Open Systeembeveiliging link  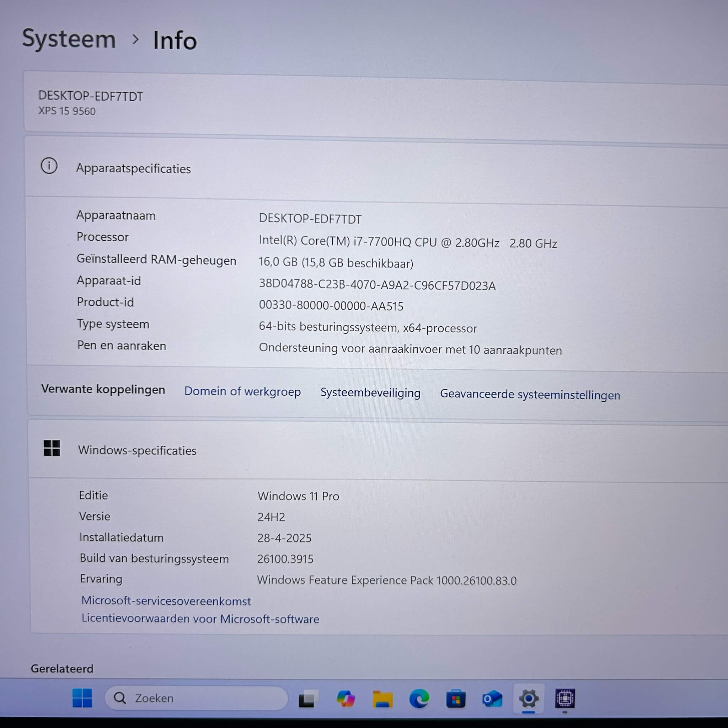pyautogui.click(x=370, y=393)
